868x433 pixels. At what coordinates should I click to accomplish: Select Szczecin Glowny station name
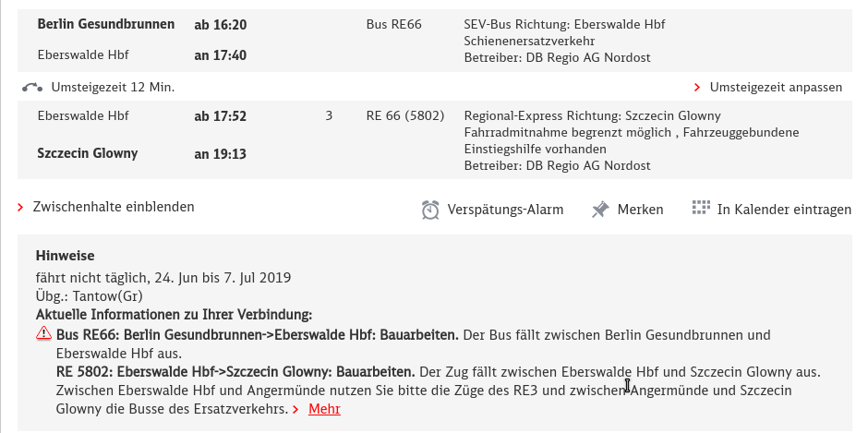(88, 153)
